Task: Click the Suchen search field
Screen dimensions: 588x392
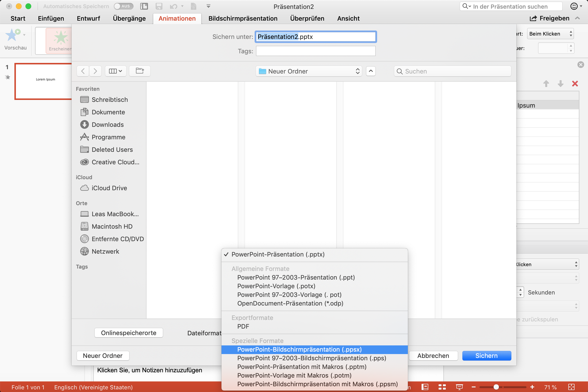Action: coord(453,71)
